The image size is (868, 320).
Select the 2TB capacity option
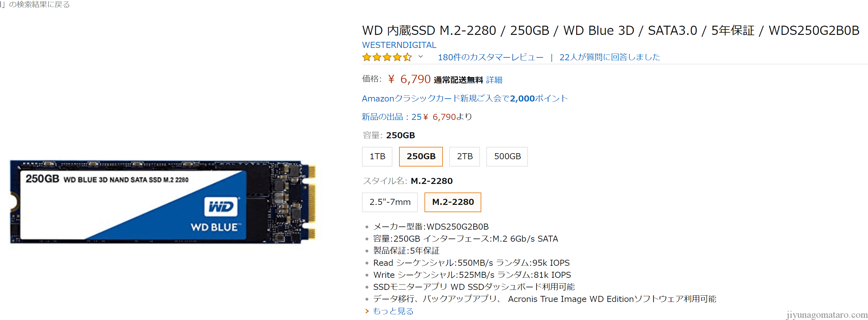click(x=464, y=156)
